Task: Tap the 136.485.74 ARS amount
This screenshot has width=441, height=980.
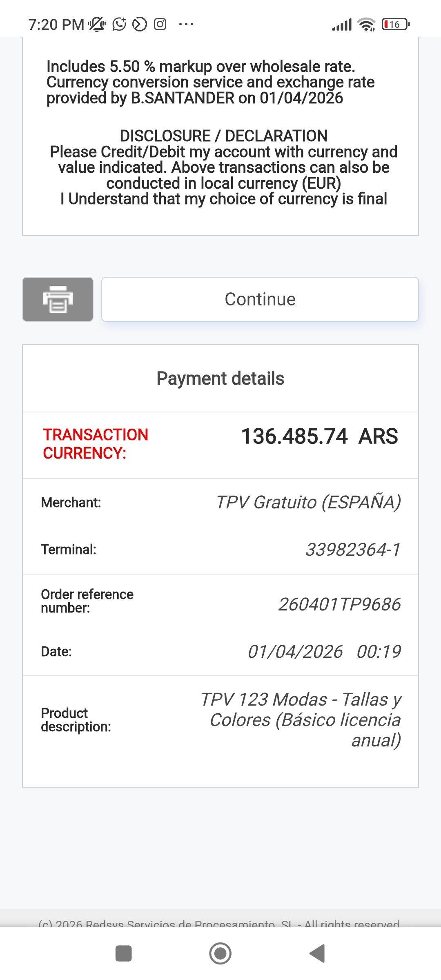Action: 319,436
